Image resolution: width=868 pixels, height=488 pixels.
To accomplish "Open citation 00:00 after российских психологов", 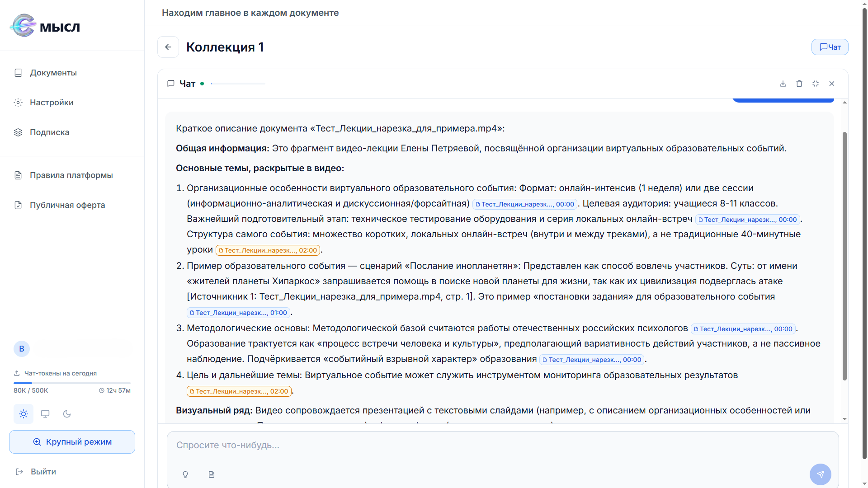I will [743, 329].
